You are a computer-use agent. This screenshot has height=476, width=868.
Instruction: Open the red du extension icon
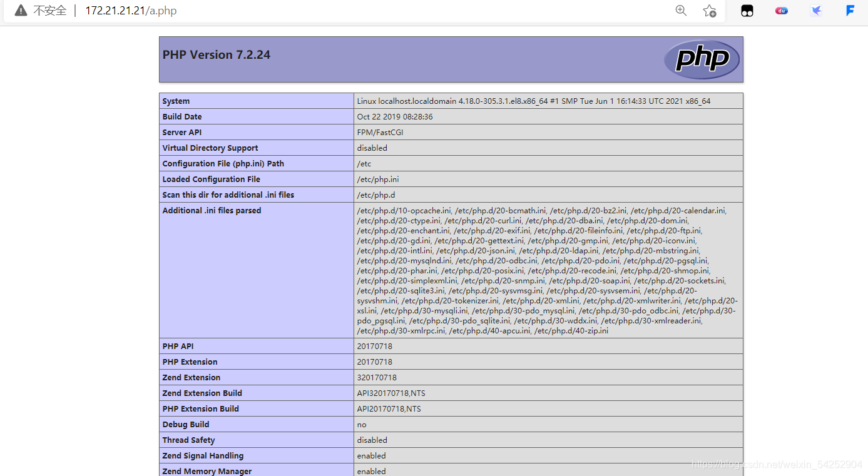click(782, 11)
